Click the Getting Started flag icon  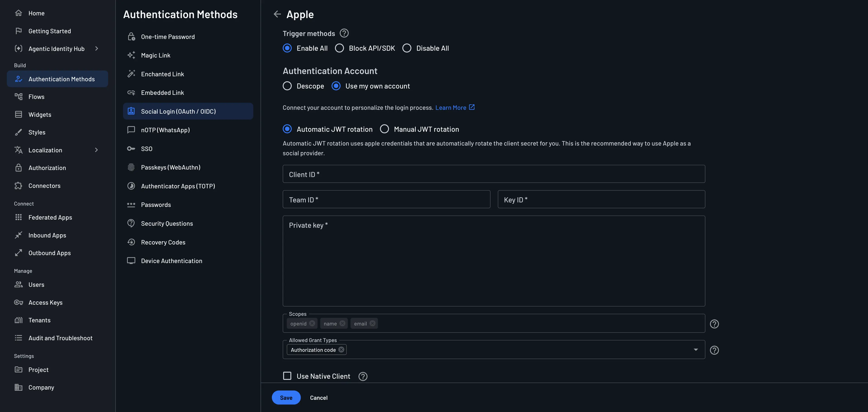[x=19, y=31]
